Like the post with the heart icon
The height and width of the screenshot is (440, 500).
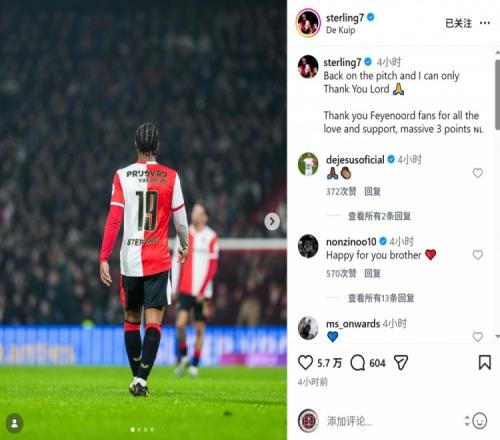point(305,363)
